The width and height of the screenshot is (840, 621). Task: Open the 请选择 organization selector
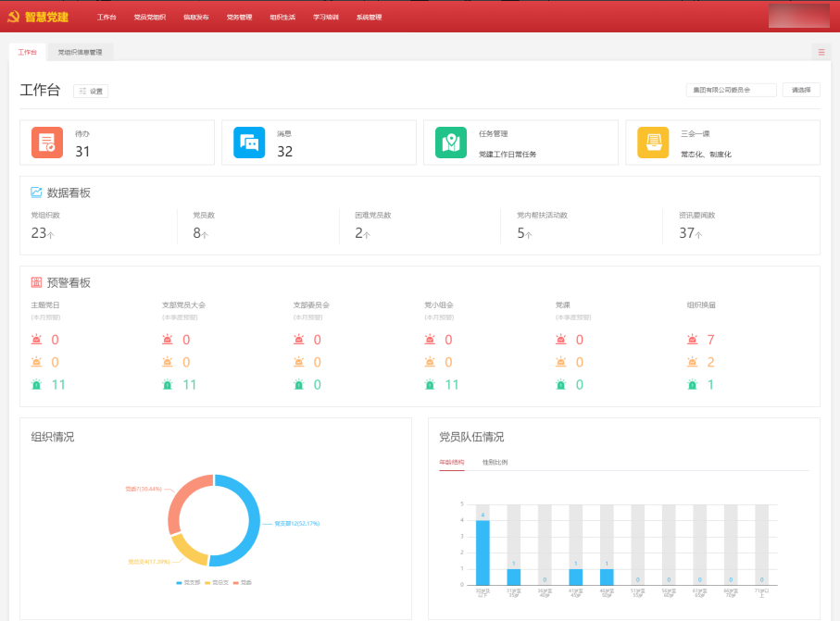tap(800, 90)
